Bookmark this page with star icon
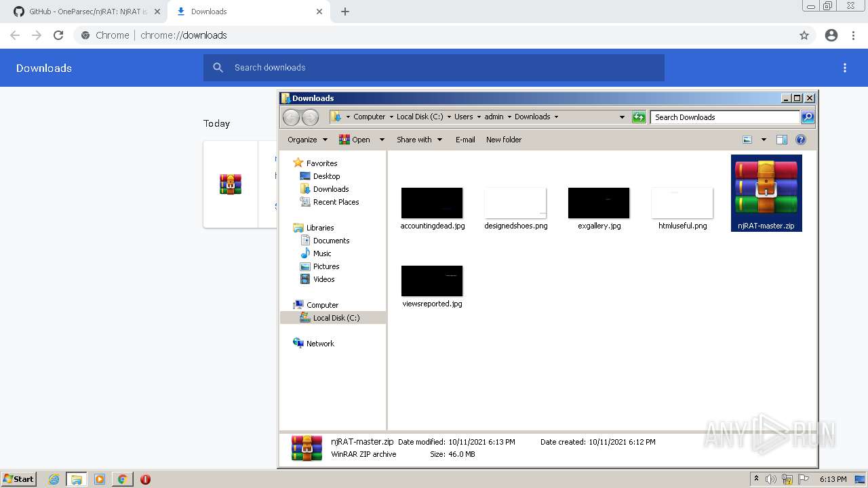Screen dimensions: 868x488 pyautogui.click(x=804, y=35)
